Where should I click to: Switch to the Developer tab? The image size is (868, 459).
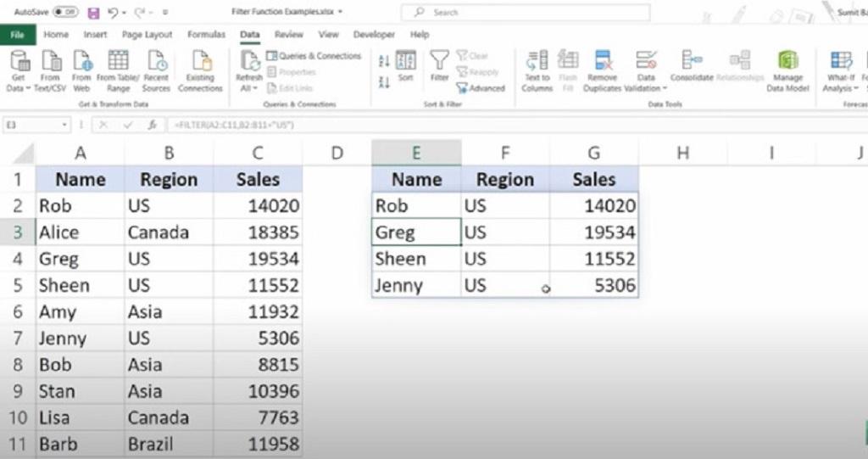pos(374,35)
